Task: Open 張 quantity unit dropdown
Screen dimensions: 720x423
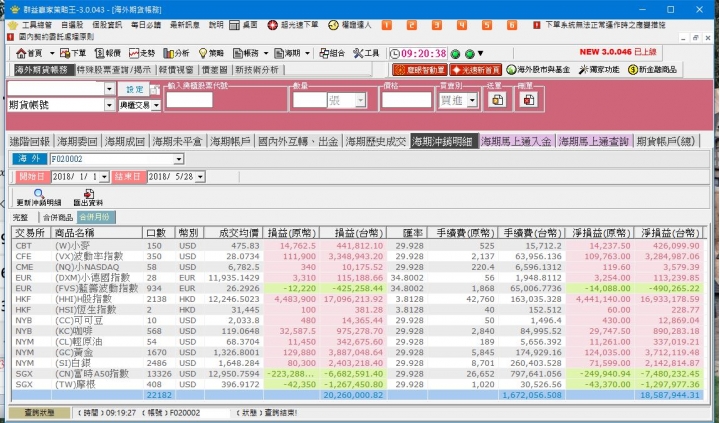Action: (x=360, y=100)
